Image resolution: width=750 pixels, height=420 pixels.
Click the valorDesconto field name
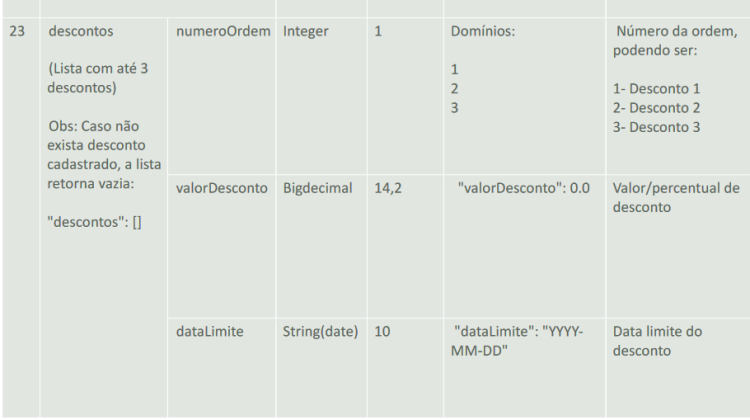coord(221,188)
